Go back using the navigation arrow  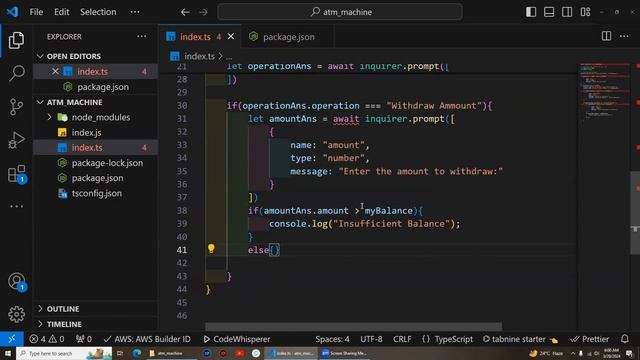(185, 12)
